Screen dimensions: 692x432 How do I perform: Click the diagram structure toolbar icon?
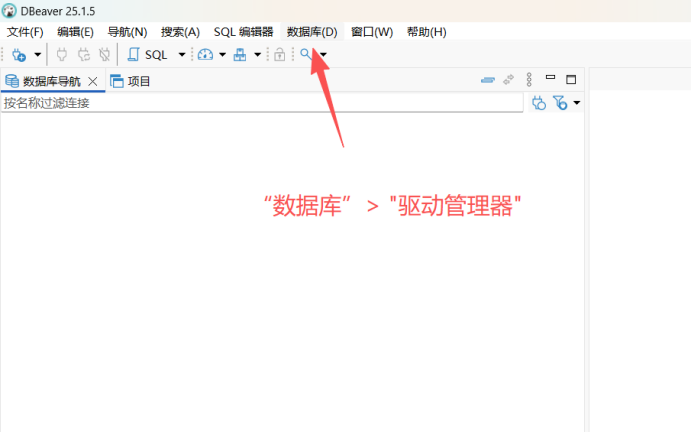[240, 55]
